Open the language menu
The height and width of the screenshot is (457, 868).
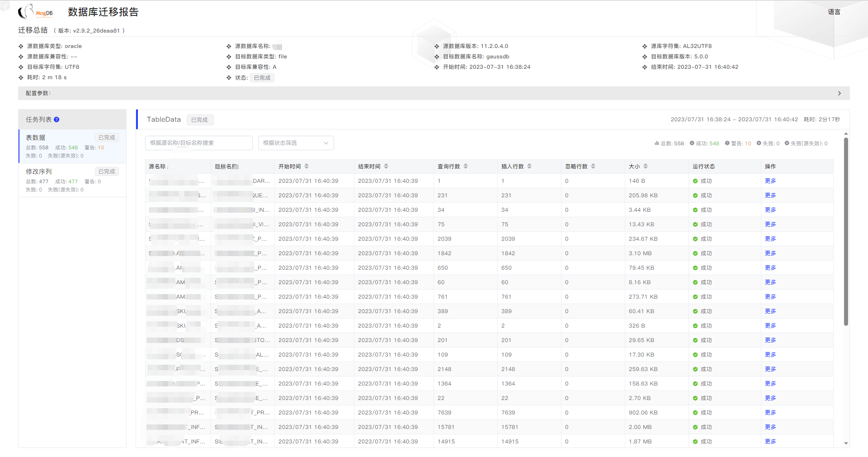point(834,12)
